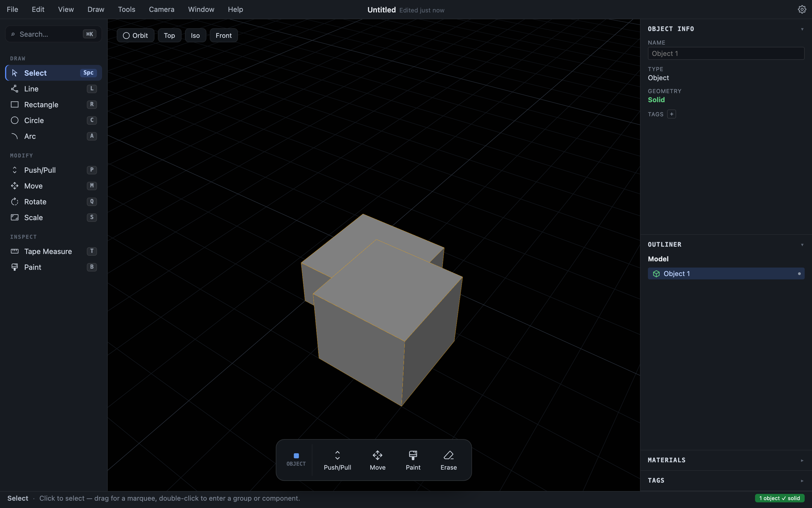This screenshot has width=812, height=508.
Task: Select the Arc tool icon
Action: (x=14, y=136)
